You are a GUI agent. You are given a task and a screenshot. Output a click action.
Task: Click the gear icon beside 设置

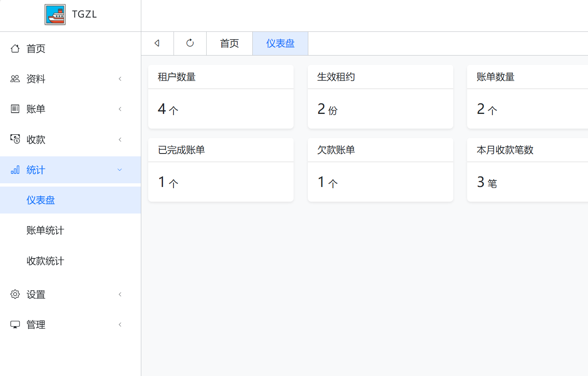point(15,294)
